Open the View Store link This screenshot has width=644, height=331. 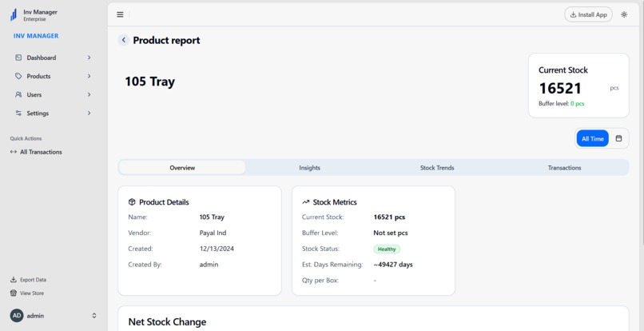coord(27,293)
